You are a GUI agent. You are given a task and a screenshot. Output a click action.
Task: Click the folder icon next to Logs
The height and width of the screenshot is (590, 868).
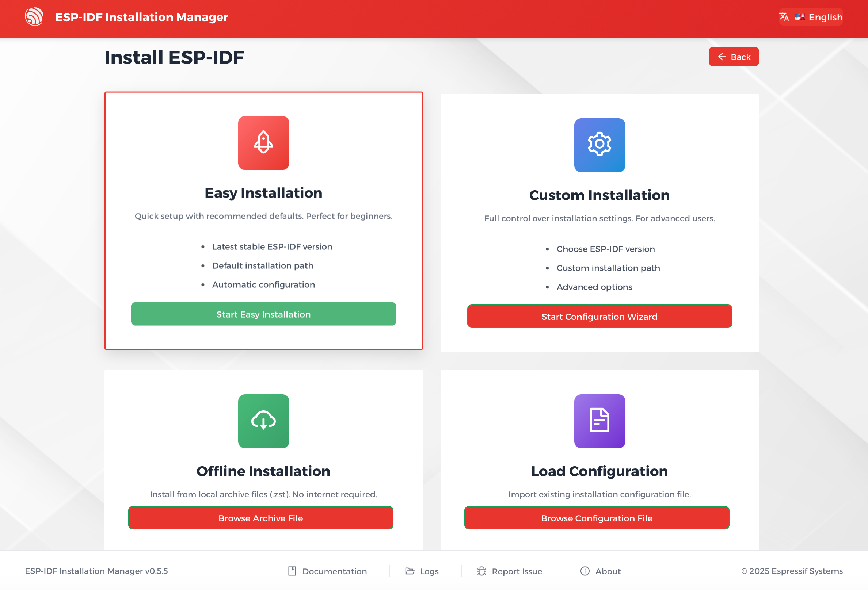tap(410, 571)
